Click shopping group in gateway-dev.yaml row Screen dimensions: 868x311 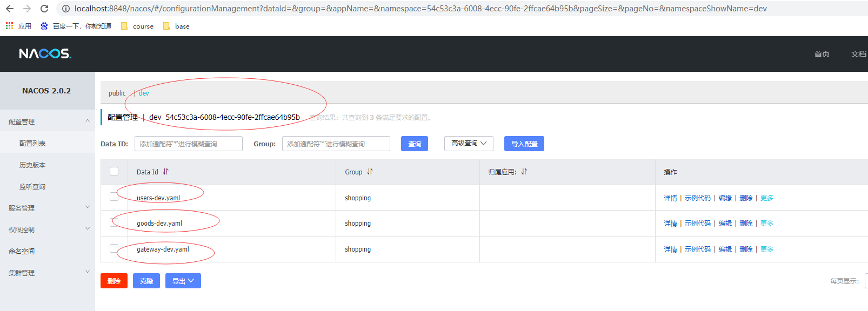[358, 249]
